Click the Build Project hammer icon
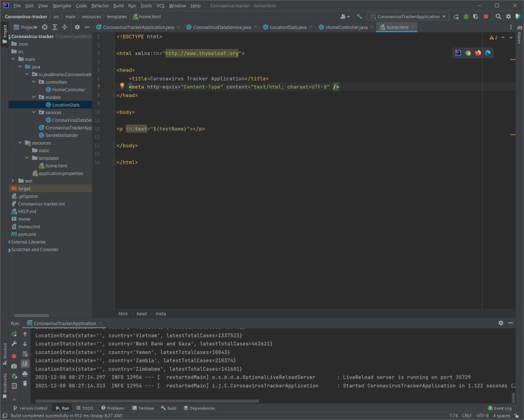This screenshot has height=420, width=524. point(360,16)
